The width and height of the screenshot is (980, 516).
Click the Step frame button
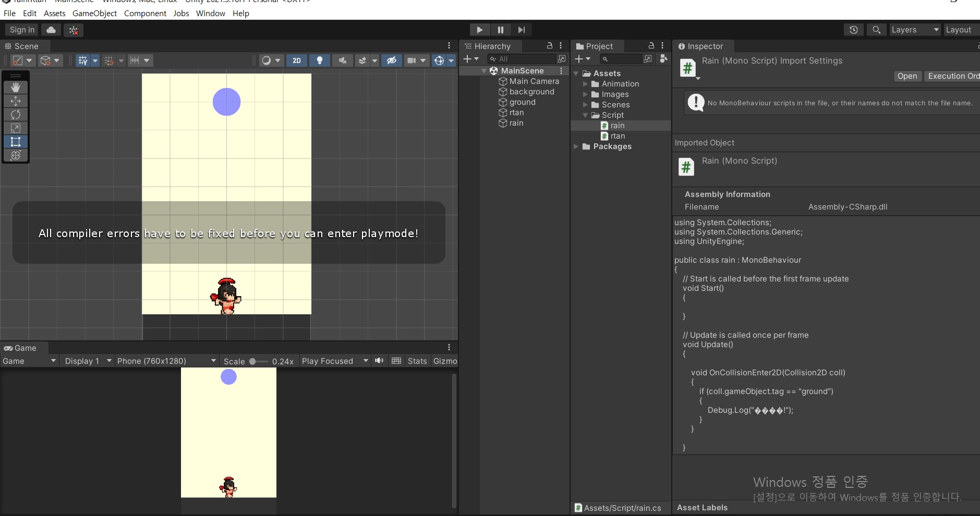tap(522, 30)
